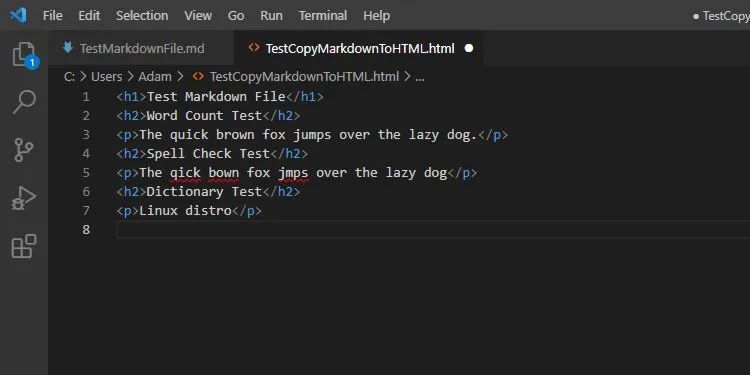Click the C: breadcrumb segment
750x375 pixels.
[69, 77]
